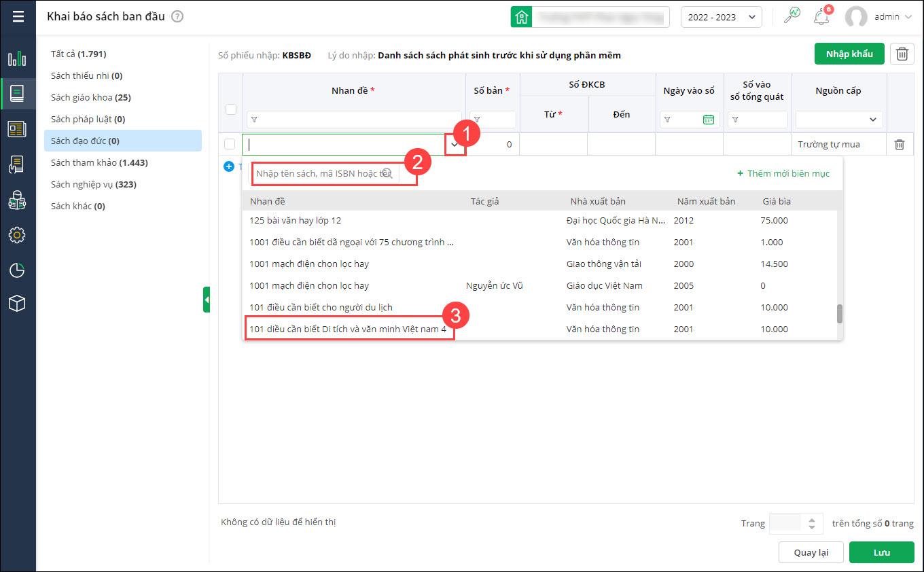
Task: Click the help question mark icon
Action: pos(177,16)
